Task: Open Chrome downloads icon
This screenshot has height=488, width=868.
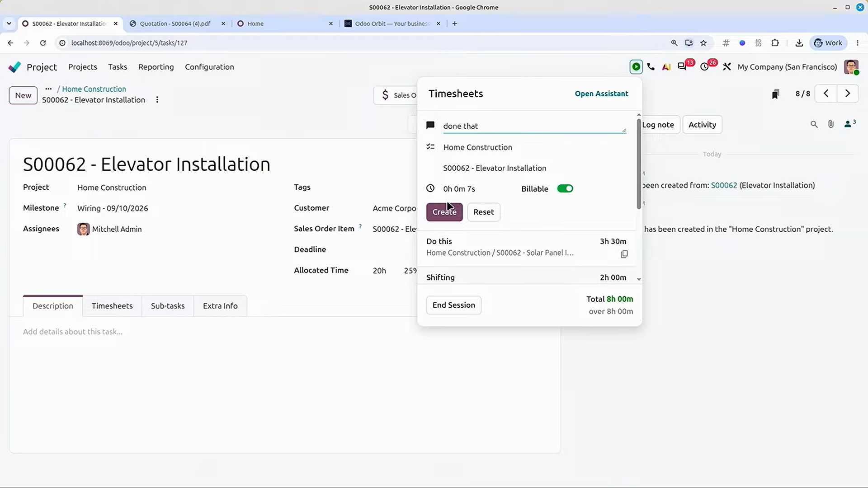Action: 799,43
